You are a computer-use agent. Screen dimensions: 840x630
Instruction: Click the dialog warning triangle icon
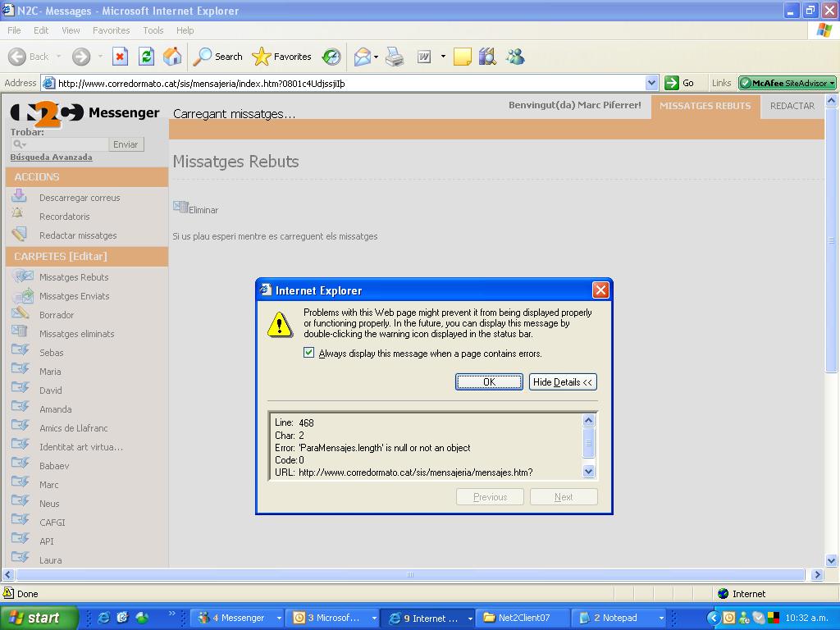coord(280,325)
